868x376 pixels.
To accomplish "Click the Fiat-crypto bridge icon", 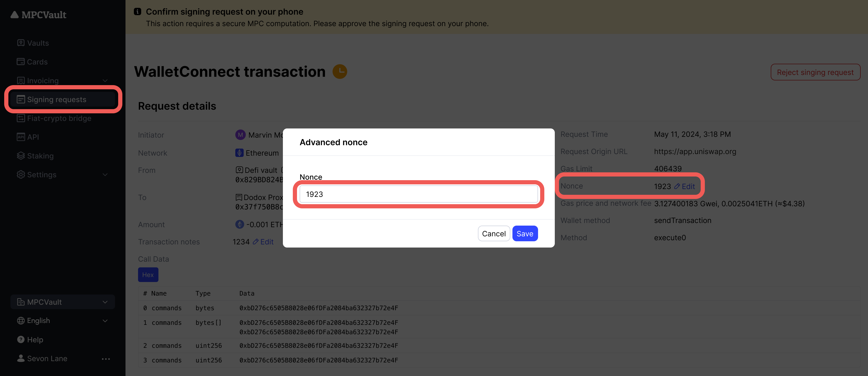I will [x=21, y=118].
